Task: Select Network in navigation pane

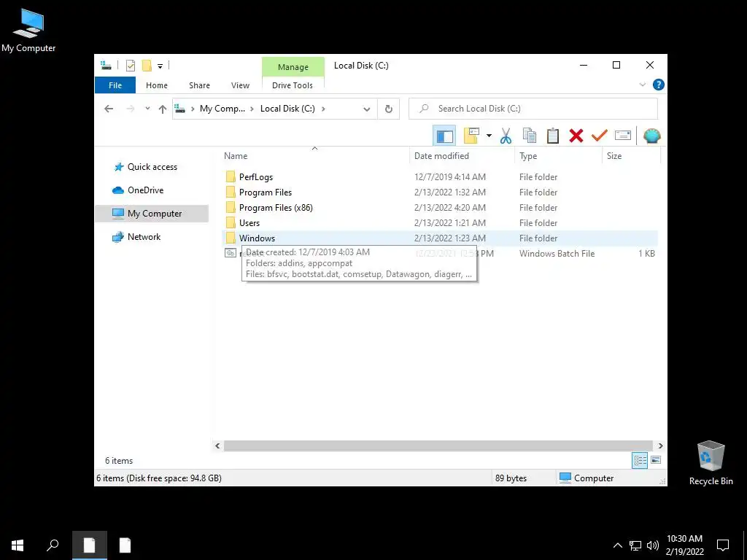Action: [144, 237]
